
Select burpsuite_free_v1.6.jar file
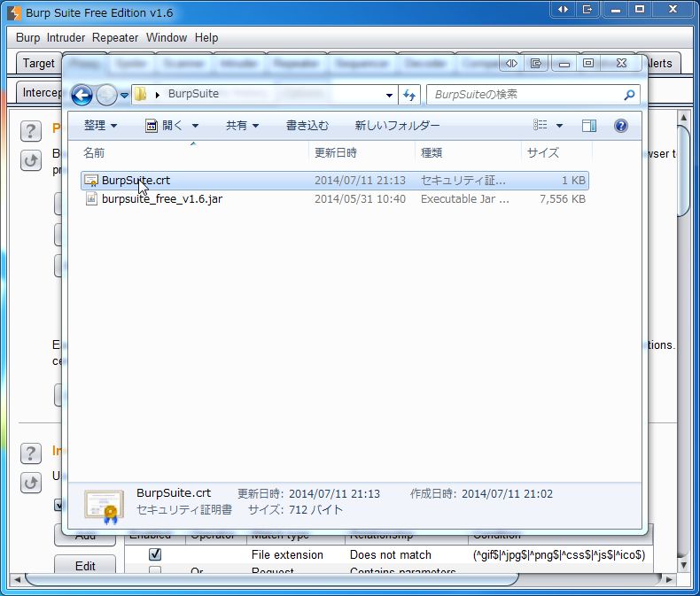point(335,199)
